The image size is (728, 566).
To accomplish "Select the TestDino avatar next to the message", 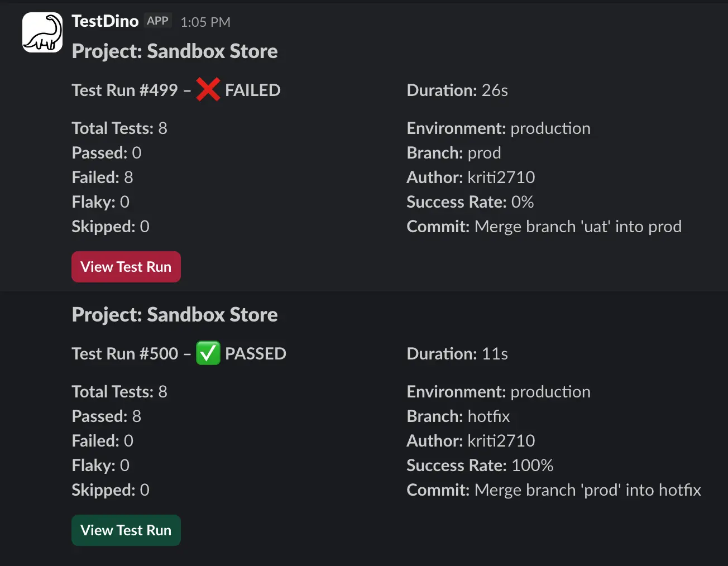I will point(42,32).
